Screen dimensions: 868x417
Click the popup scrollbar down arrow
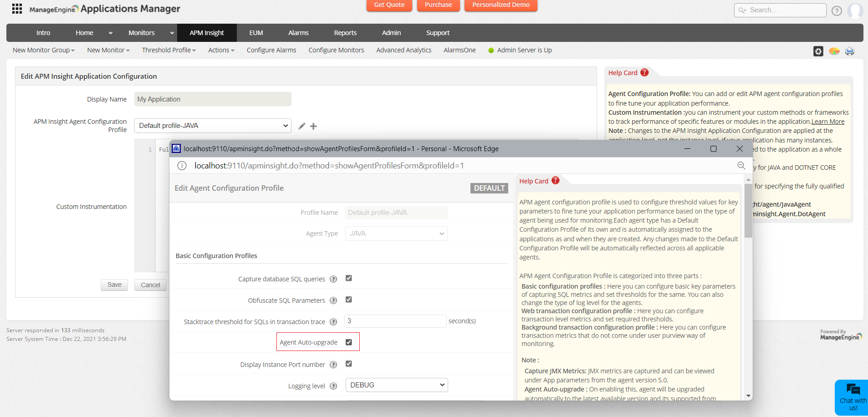(748, 396)
